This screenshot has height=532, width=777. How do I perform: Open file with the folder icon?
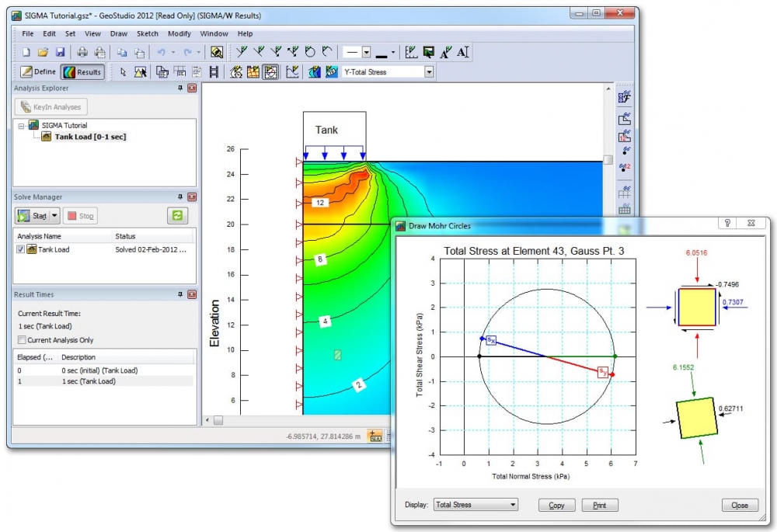click(43, 52)
